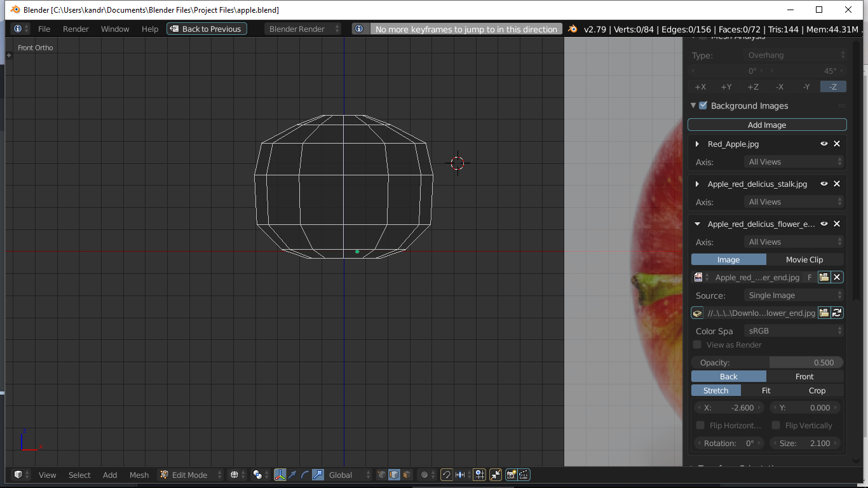Toggle the Background Images checkbox
The height and width of the screenshot is (488, 868).
point(703,105)
